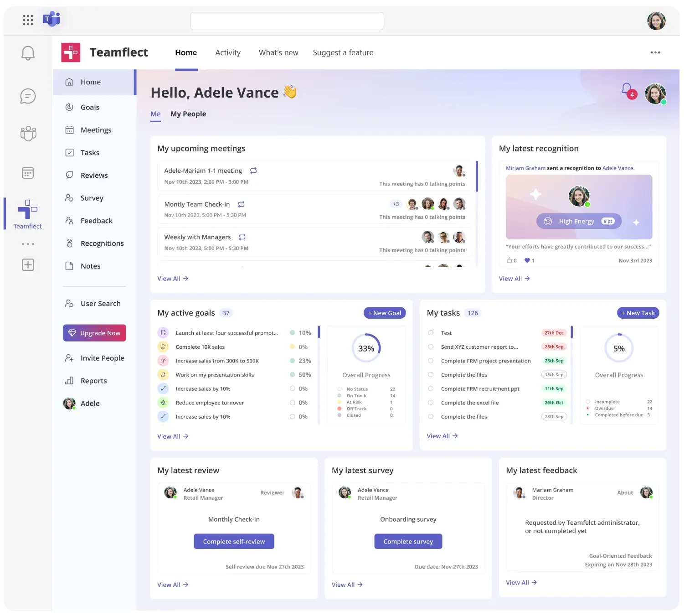
Task: Open the Suggest a feature tab
Action: click(343, 52)
